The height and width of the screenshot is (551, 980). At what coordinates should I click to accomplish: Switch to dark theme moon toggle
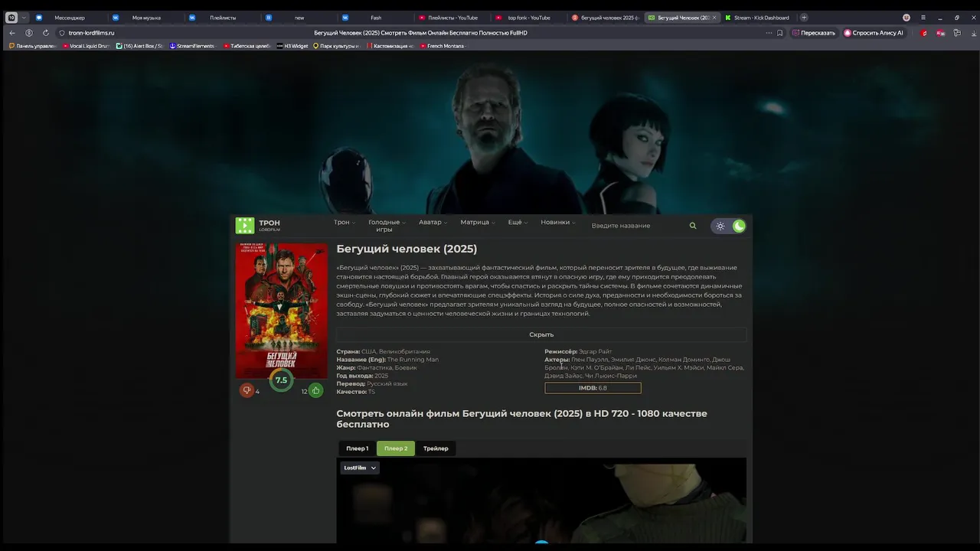(x=739, y=226)
